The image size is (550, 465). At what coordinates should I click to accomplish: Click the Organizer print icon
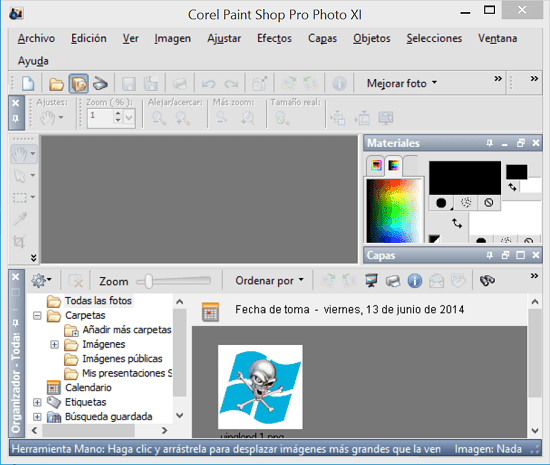click(x=393, y=281)
